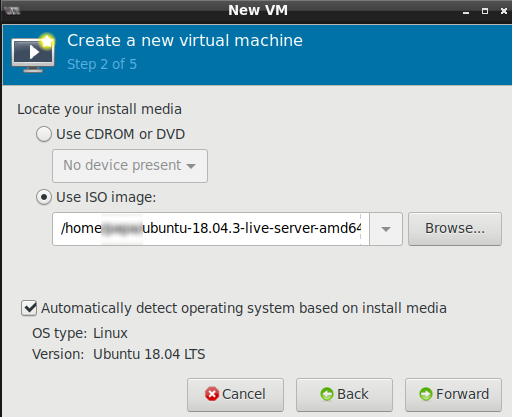Select the Use ISO image radio button
512x417 pixels.
(44, 197)
